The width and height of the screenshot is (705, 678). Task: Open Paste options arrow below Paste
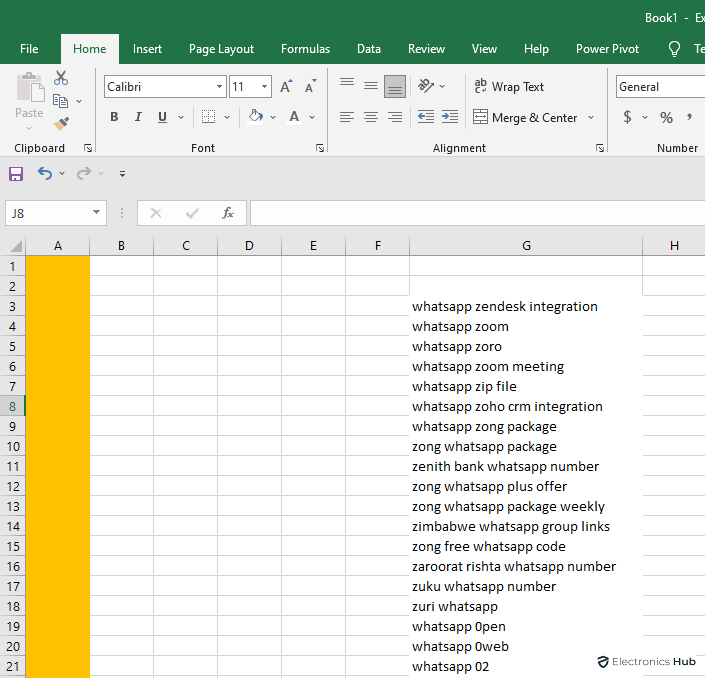(29, 128)
